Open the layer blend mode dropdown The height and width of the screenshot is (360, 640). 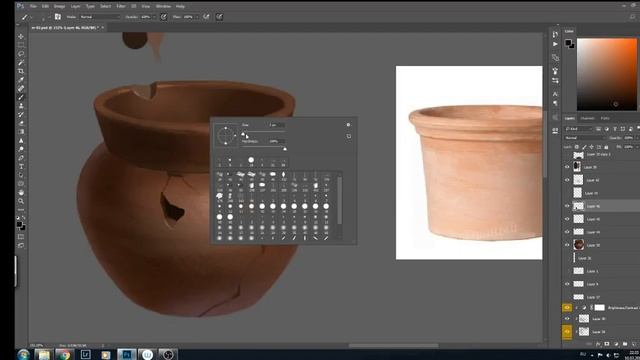click(x=584, y=138)
